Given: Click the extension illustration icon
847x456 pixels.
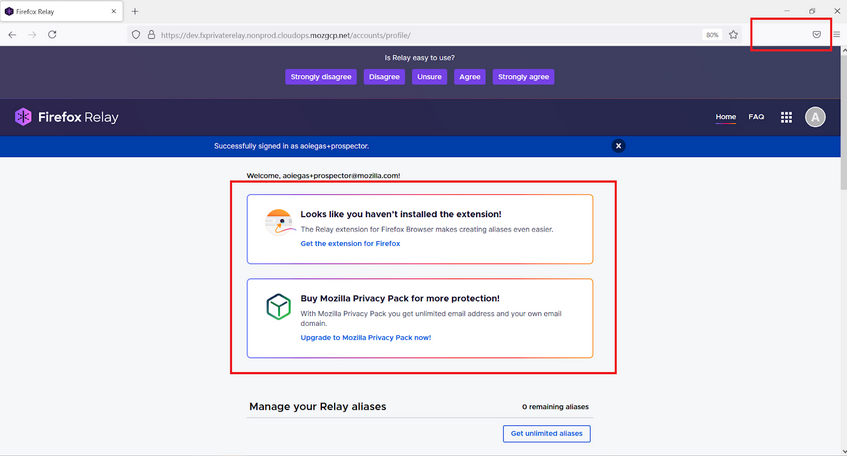Looking at the screenshot, I should [279, 222].
